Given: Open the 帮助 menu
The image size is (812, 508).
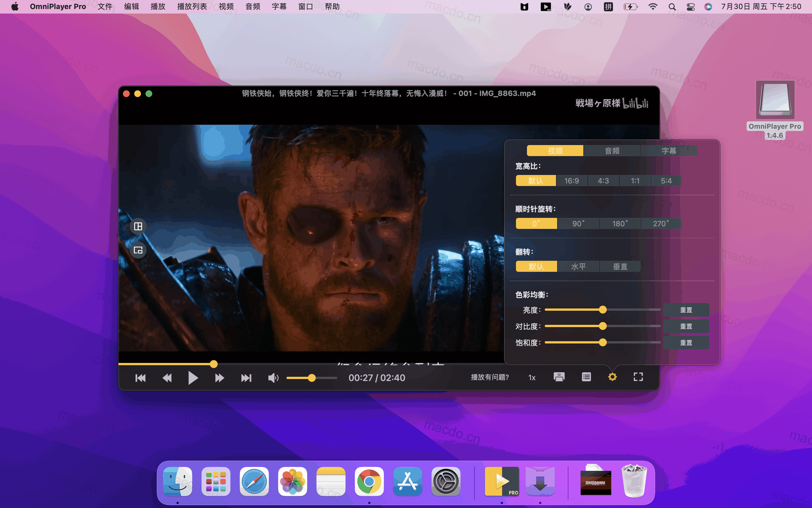Looking at the screenshot, I should [x=332, y=6].
